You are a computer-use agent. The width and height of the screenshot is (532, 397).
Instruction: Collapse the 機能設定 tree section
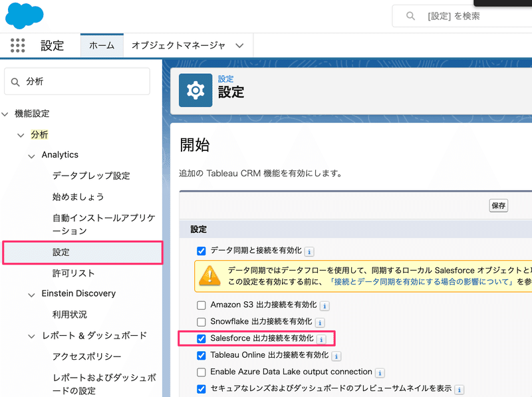5,114
